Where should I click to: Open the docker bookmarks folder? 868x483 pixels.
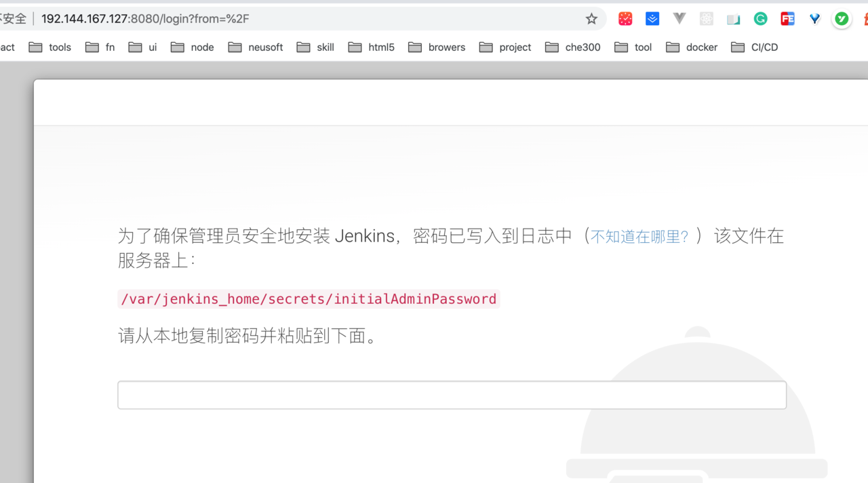tap(691, 47)
